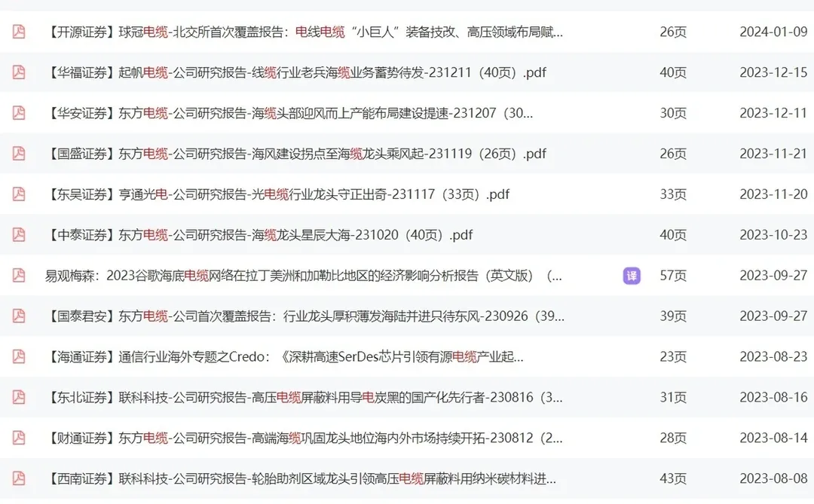This screenshot has height=504, width=814.
Task: Click 26页 in the 开源证券 row
Action: coord(673,32)
